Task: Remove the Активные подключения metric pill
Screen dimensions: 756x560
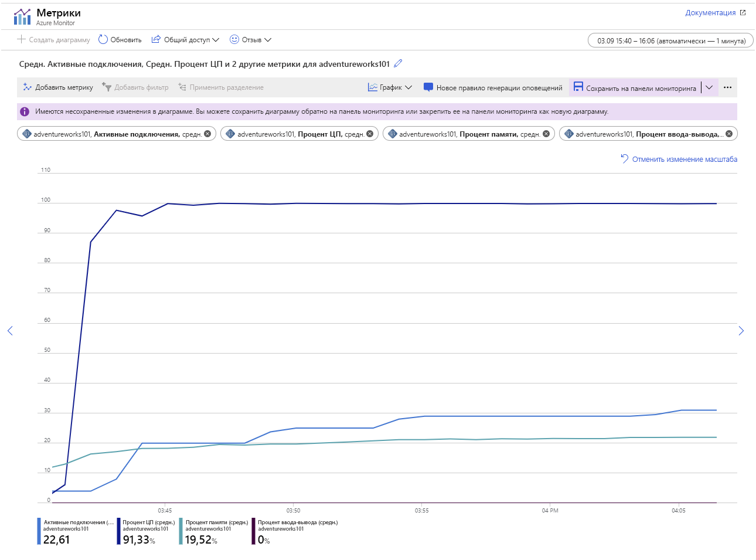Action: point(207,134)
